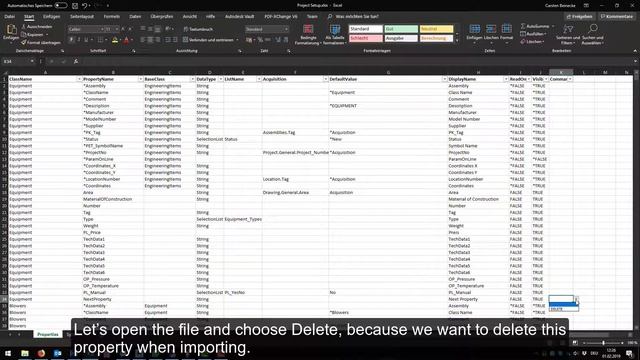Apply the Ausgabe cell style
640x360 pixels.
(x=401, y=38)
